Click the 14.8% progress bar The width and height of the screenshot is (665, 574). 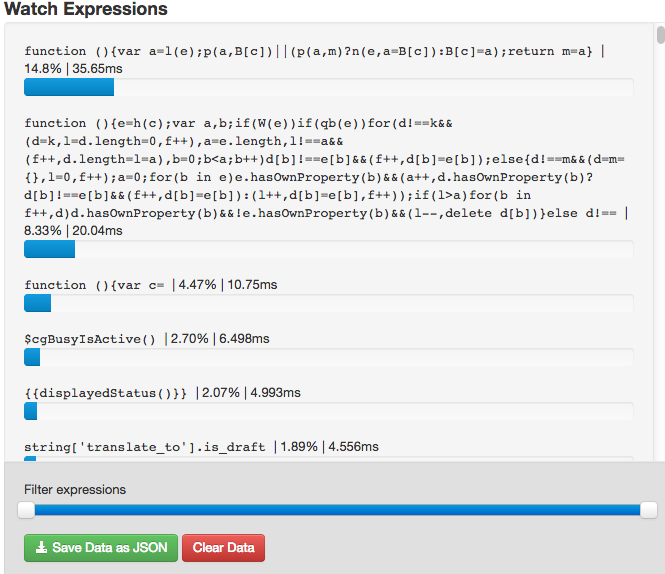[329, 87]
